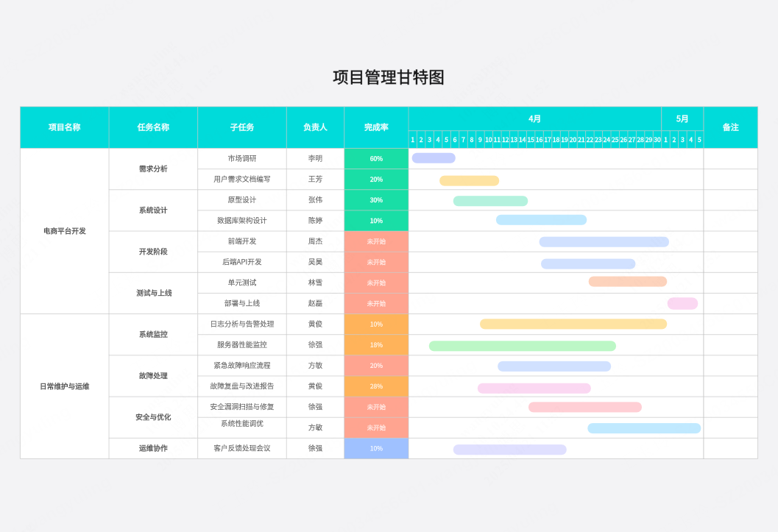Select the 部署与上线 subtask cell
The width and height of the screenshot is (778, 532).
(242, 303)
